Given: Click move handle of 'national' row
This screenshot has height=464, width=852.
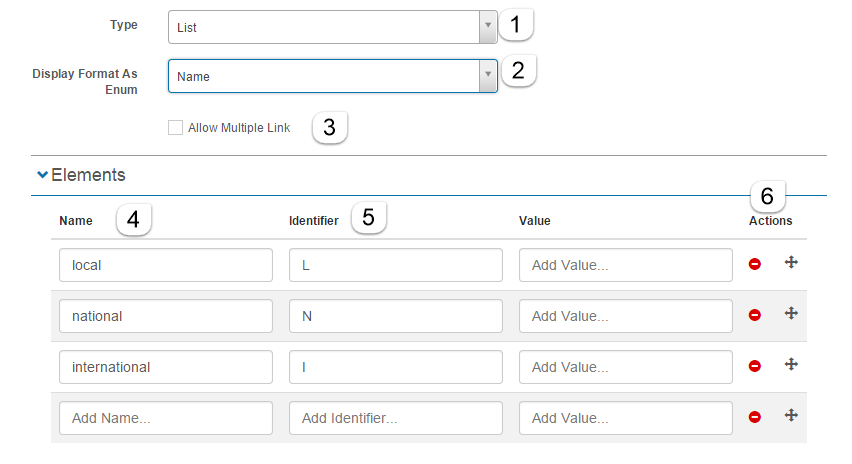Looking at the screenshot, I should tap(791, 314).
